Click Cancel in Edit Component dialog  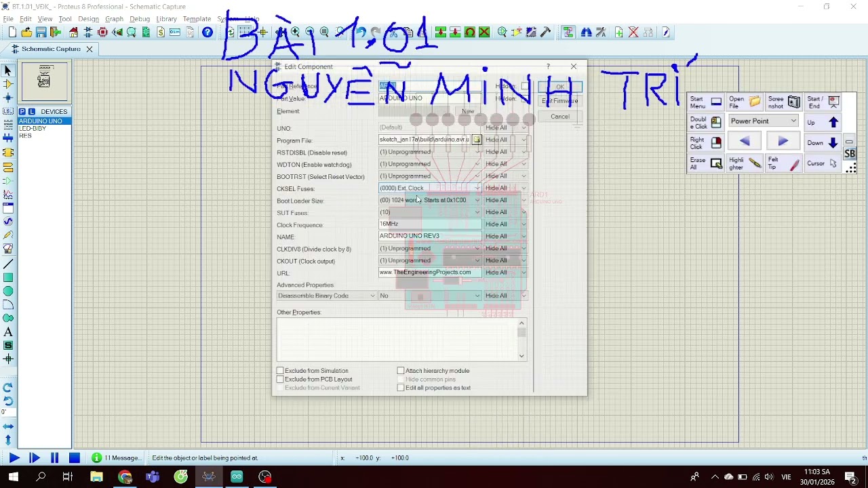pos(560,117)
